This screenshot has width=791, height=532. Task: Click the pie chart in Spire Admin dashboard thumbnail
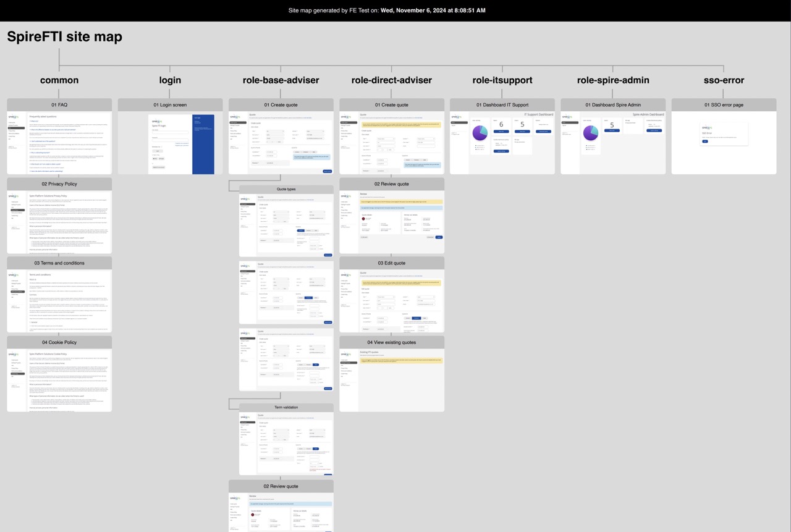click(591, 133)
